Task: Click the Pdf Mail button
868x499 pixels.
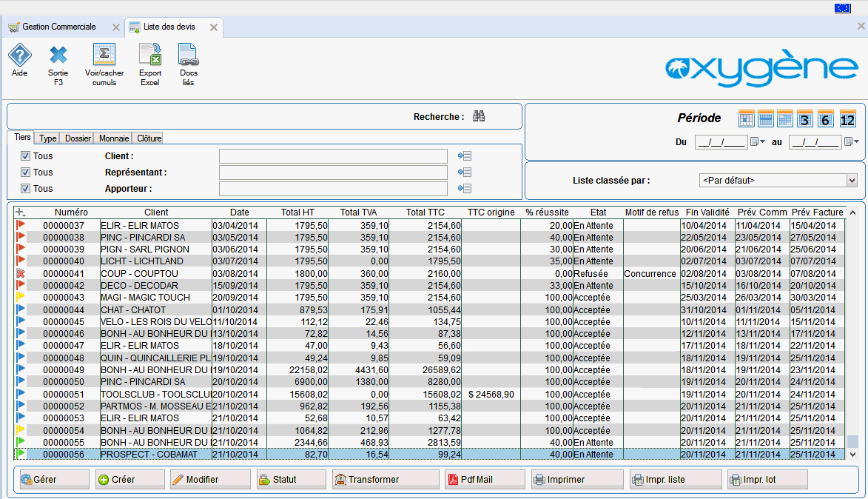Action: point(485,480)
